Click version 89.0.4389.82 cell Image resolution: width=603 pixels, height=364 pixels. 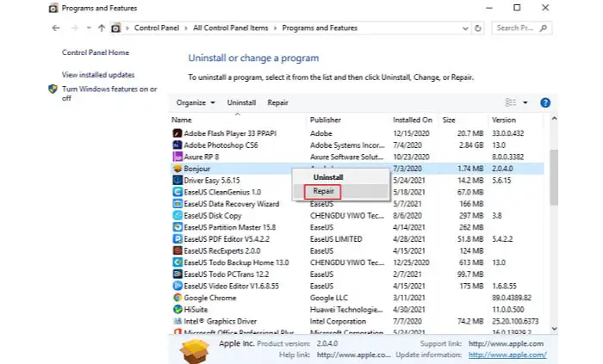[x=512, y=298]
